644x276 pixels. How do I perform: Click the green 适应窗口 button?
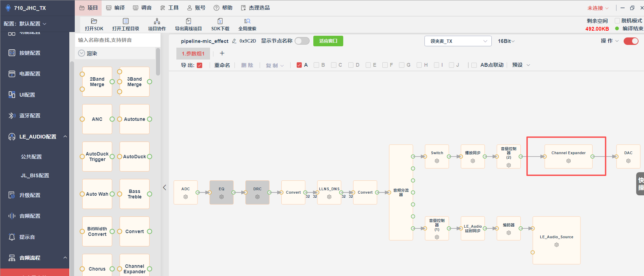(x=328, y=41)
